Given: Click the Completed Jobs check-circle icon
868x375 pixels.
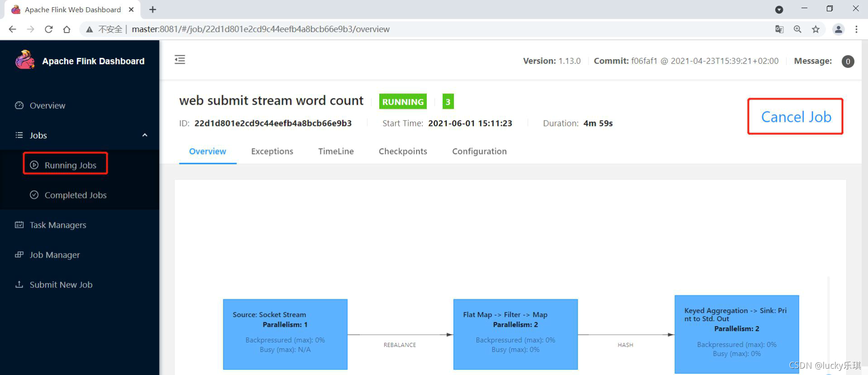Looking at the screenshot, I should 34,195.
